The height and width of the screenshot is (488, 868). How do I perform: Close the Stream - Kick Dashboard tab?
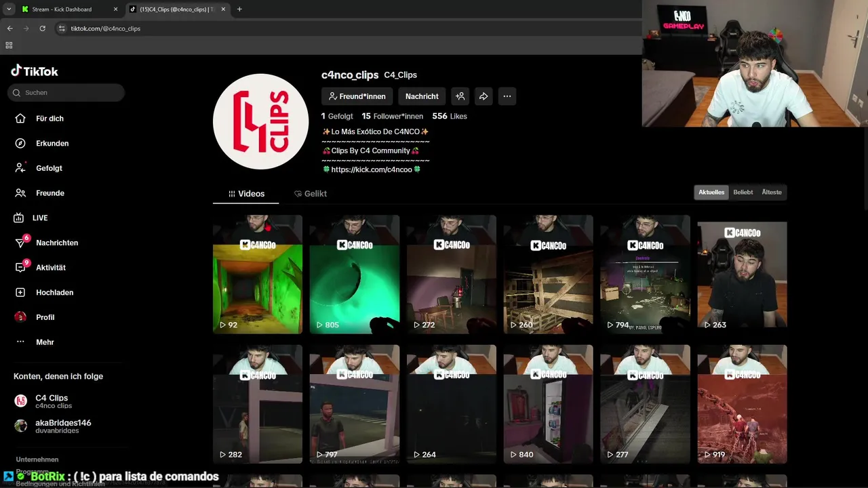click(115, 9)
